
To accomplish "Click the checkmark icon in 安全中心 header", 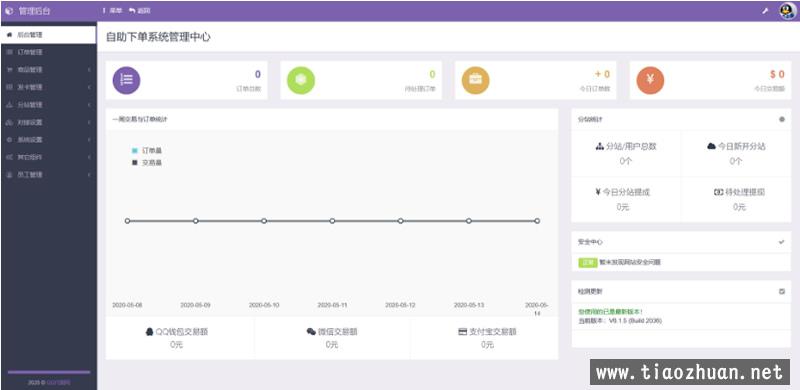I will point(782,242).
